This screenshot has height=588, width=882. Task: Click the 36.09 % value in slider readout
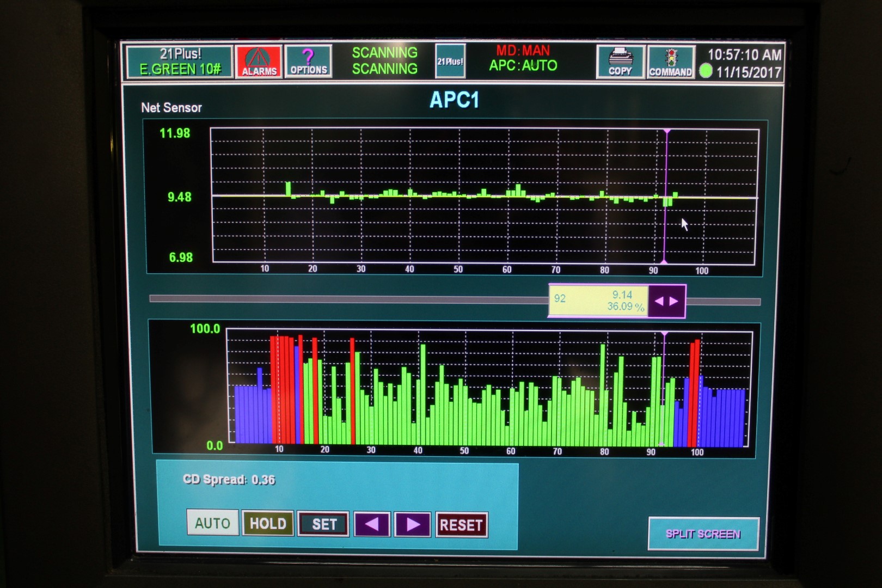626,307
